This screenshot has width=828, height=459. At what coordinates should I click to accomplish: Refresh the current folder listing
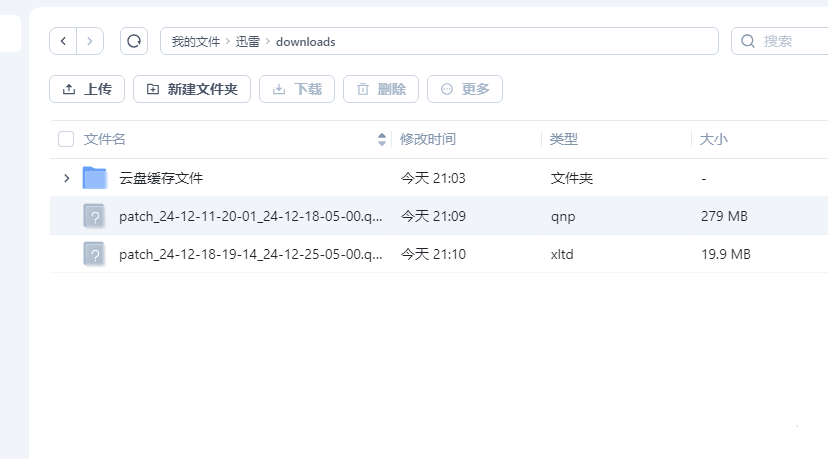[x=133, y=41]
